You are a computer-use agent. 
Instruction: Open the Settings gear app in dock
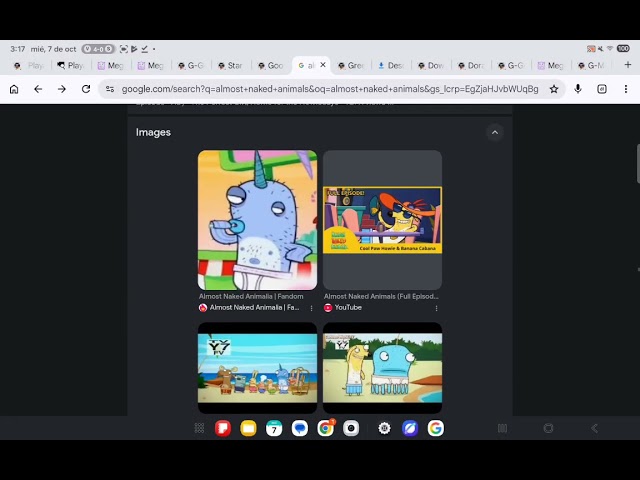384,428
